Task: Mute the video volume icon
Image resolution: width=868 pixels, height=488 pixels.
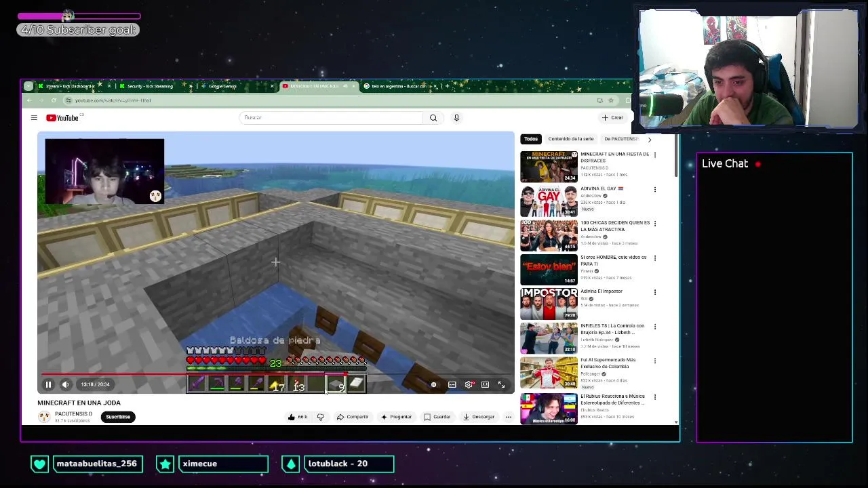Action: point(66,384)
